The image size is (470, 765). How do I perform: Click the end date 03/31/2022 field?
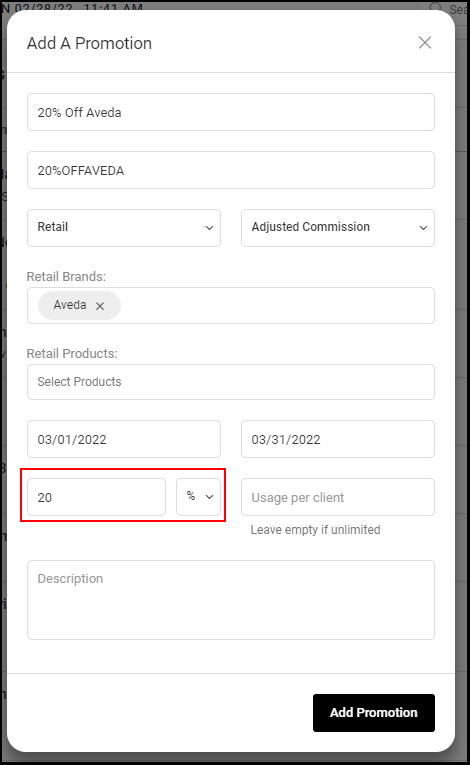pyautogui.click(x=338, y=439)
